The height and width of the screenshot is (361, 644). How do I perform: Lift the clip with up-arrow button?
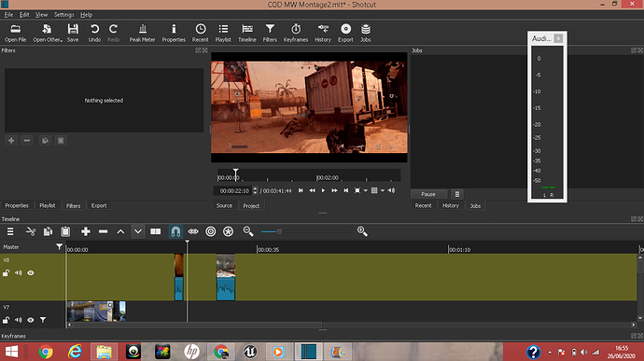pyautogui.click(x=120, y=231)
